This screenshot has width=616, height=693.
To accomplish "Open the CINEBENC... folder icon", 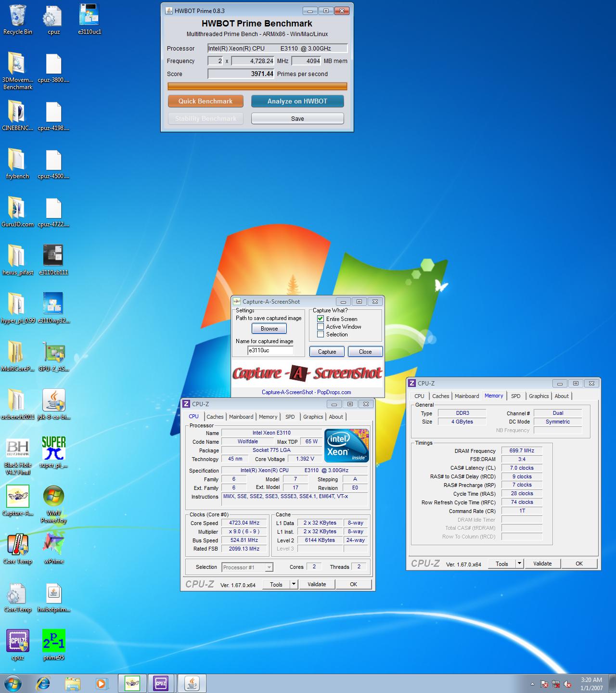I will (18, 115).
